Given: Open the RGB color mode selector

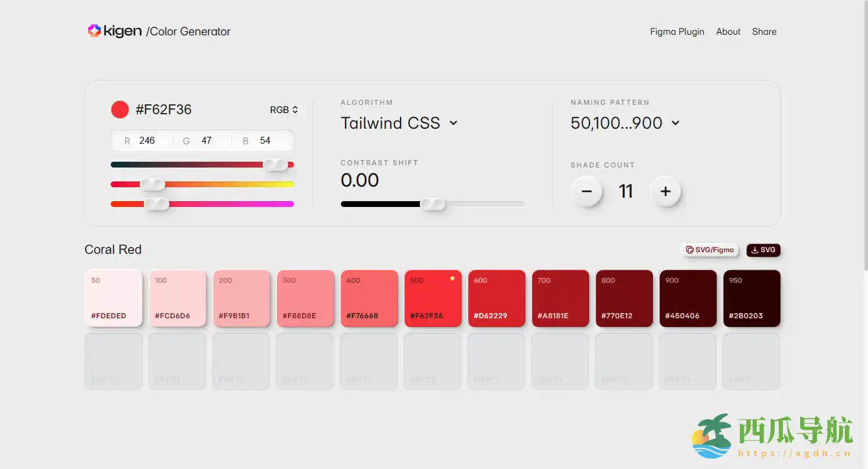Looking at the screenshot, I should click(x=284, y=110).
